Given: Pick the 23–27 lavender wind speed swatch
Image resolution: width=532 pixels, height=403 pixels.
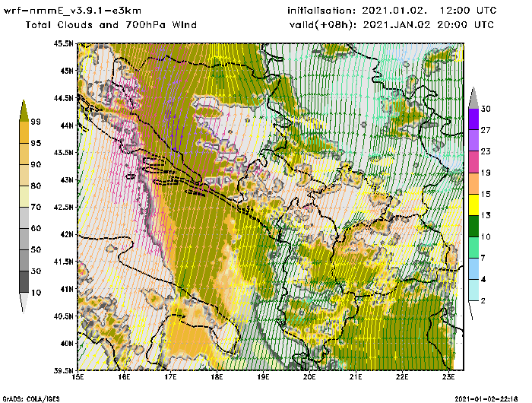Looking at the screenshot, I should click(x=473, y=141).
